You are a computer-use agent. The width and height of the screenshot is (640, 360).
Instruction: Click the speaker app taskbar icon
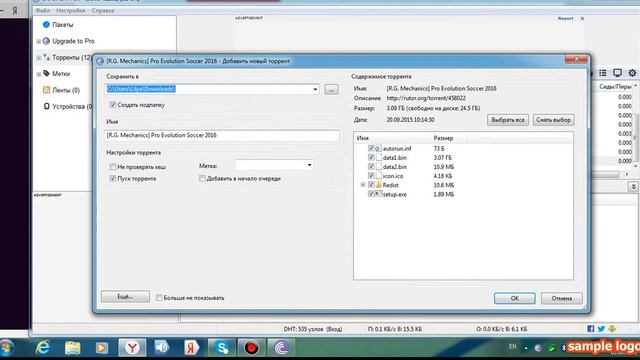click(162, 348)
